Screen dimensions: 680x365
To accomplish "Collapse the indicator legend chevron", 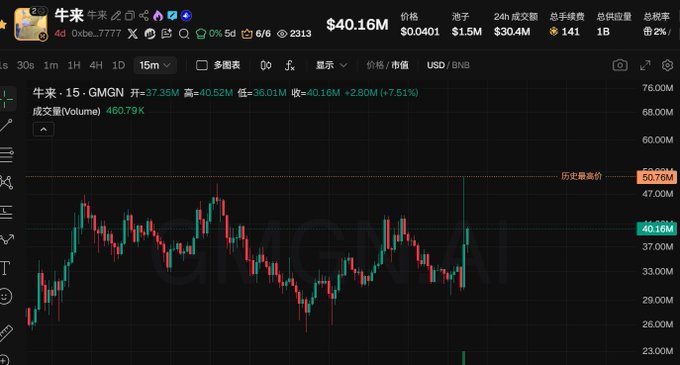I will 43,130.
